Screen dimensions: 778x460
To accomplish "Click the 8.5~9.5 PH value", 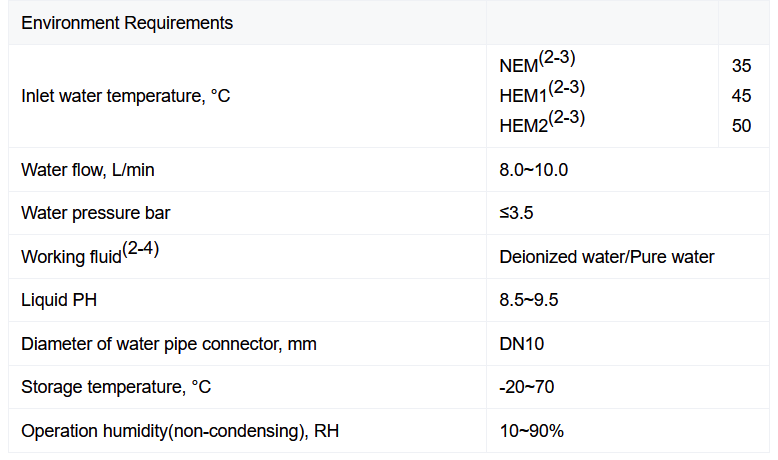I will (528, 300).
